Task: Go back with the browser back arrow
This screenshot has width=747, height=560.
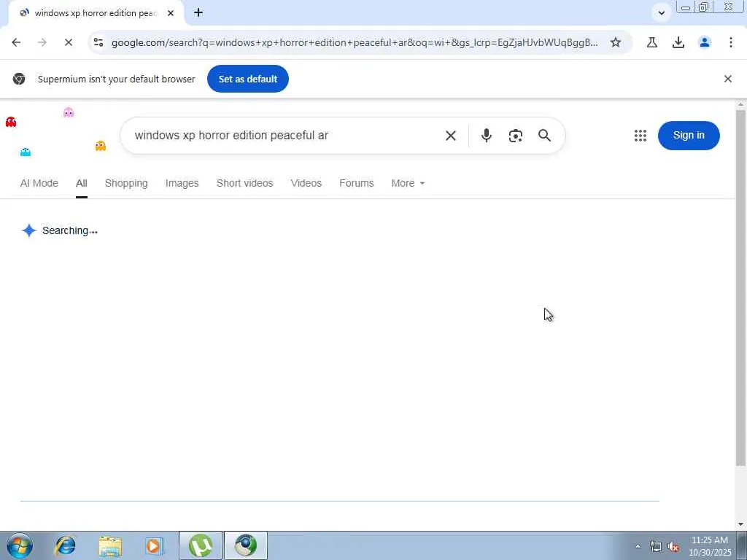Action: click(x=16, y=42)
